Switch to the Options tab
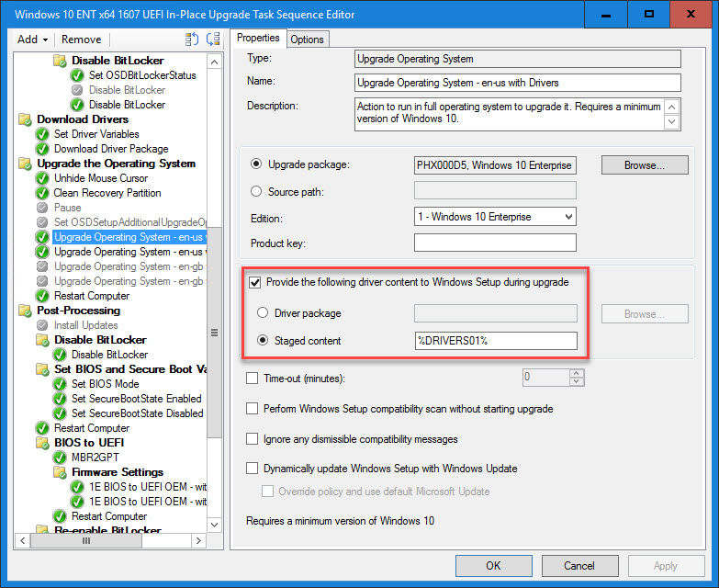719x588 pixels. (x=307, y=39)
